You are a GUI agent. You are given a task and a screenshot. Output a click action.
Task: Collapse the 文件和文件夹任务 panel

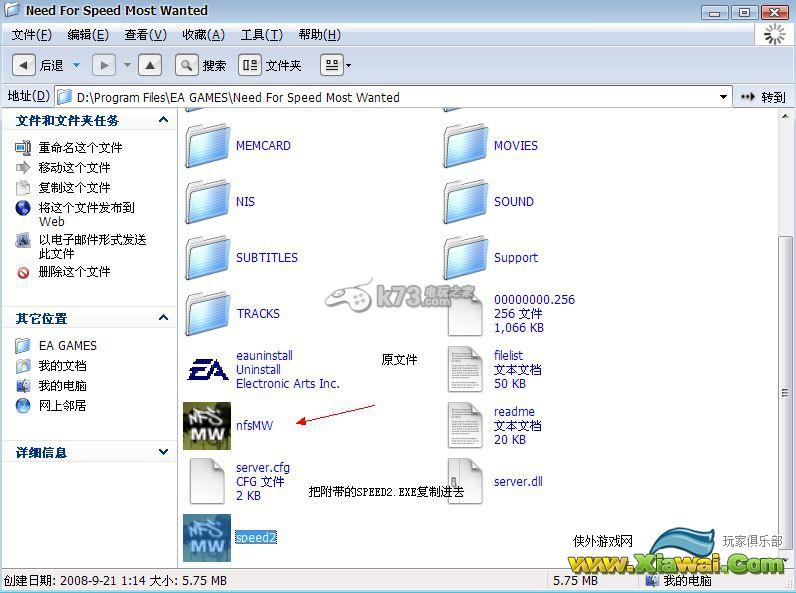point(163,120)
